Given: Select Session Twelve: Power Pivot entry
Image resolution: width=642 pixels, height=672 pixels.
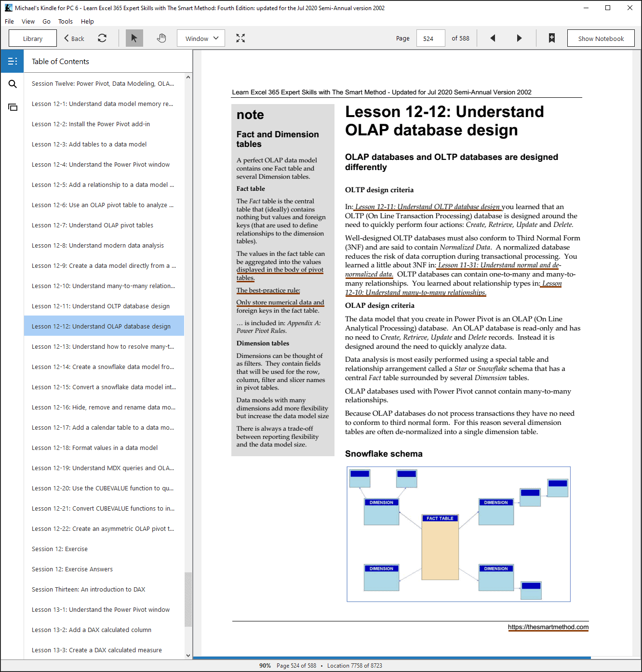Looking at the screenshot, I should (x=104, y=83).
